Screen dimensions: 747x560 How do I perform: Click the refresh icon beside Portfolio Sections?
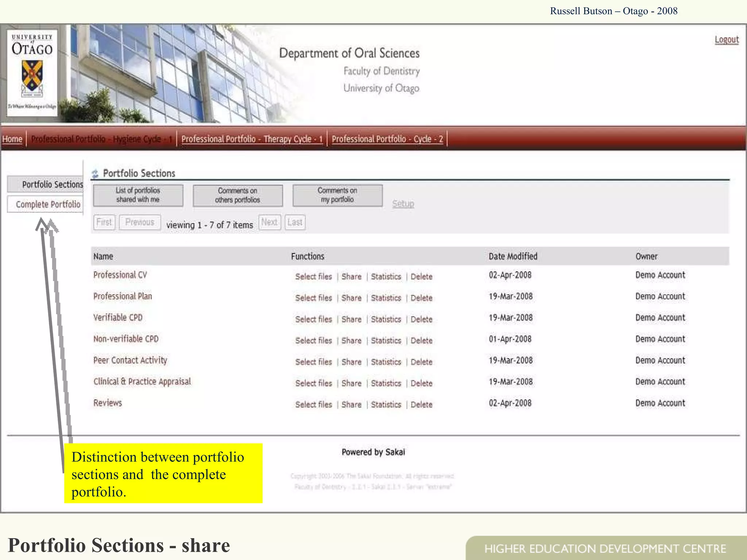tap(95, 174)
